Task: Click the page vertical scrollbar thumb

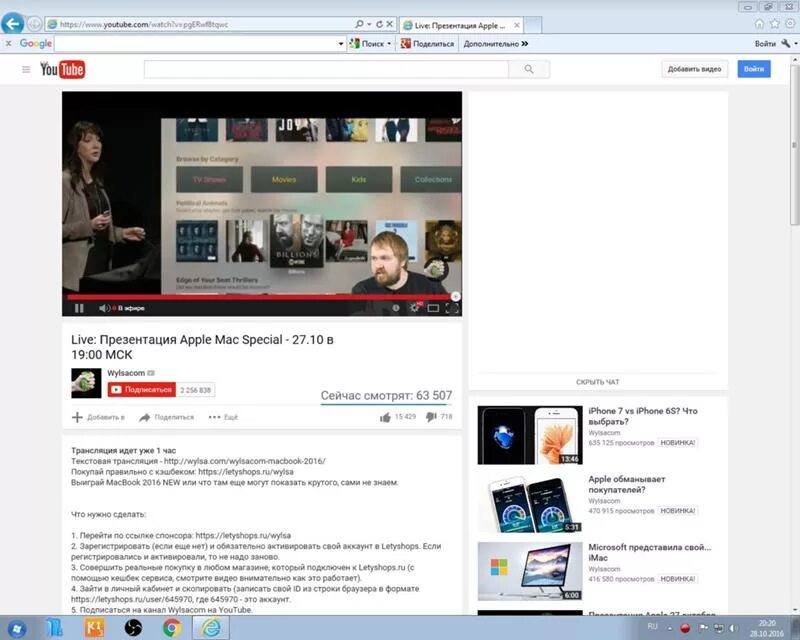Action: [x=795, y=144]
